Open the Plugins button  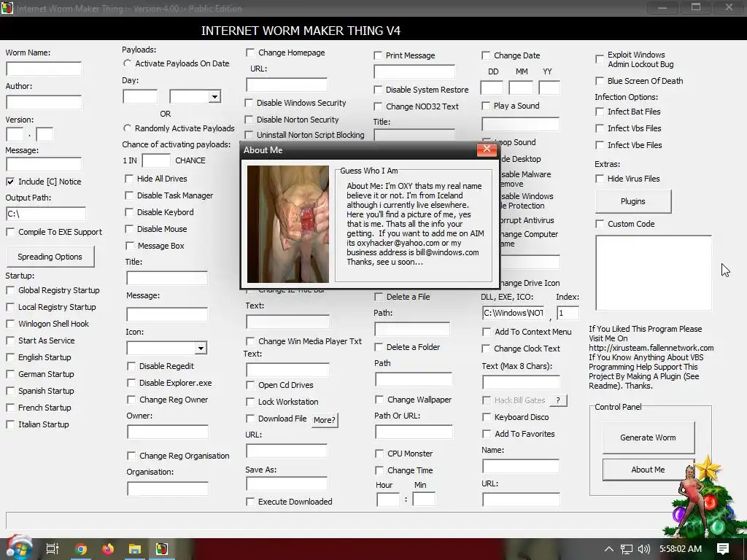tap(632, 201)
